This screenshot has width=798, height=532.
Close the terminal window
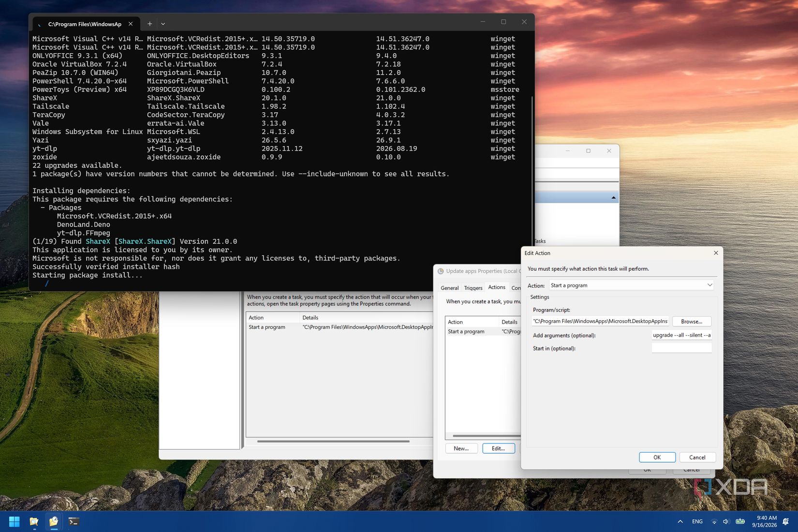click(524, 22)
